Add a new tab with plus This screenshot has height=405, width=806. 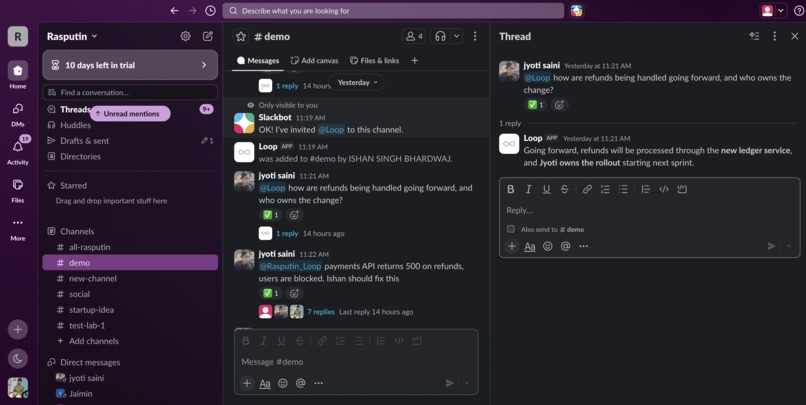(x=414, y=61)
